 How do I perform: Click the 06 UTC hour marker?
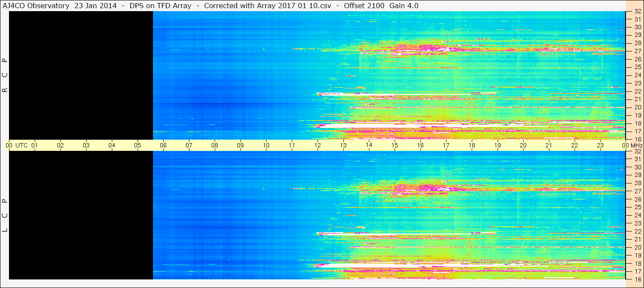point(163,145)
